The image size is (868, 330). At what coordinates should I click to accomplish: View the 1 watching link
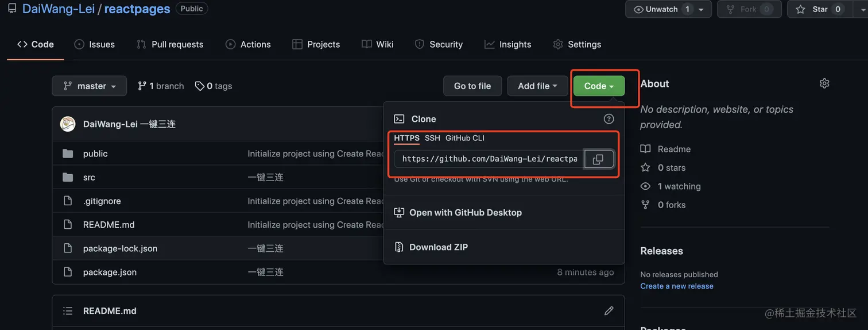671,186
